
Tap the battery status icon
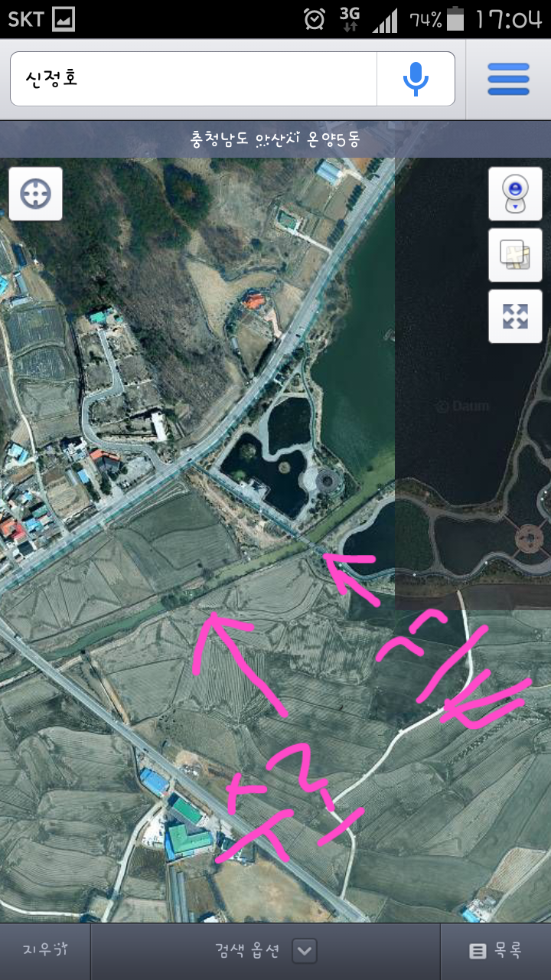pos(455,19)
